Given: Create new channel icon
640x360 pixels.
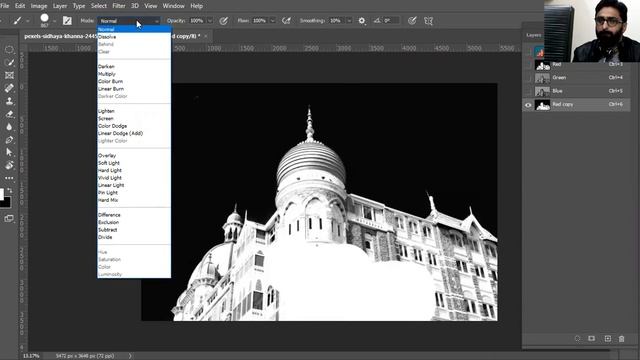Looking at the screenshot, I should tap(607, 338).
